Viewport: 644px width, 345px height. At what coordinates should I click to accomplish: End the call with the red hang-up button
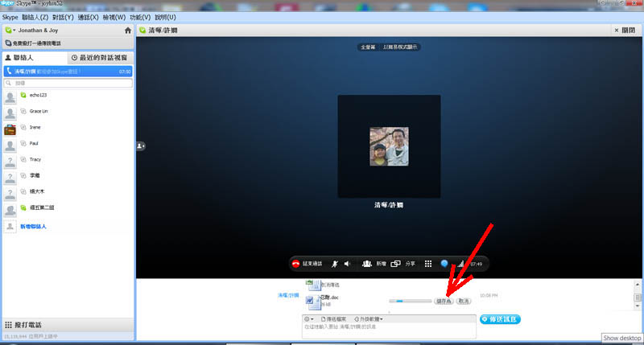295,264
